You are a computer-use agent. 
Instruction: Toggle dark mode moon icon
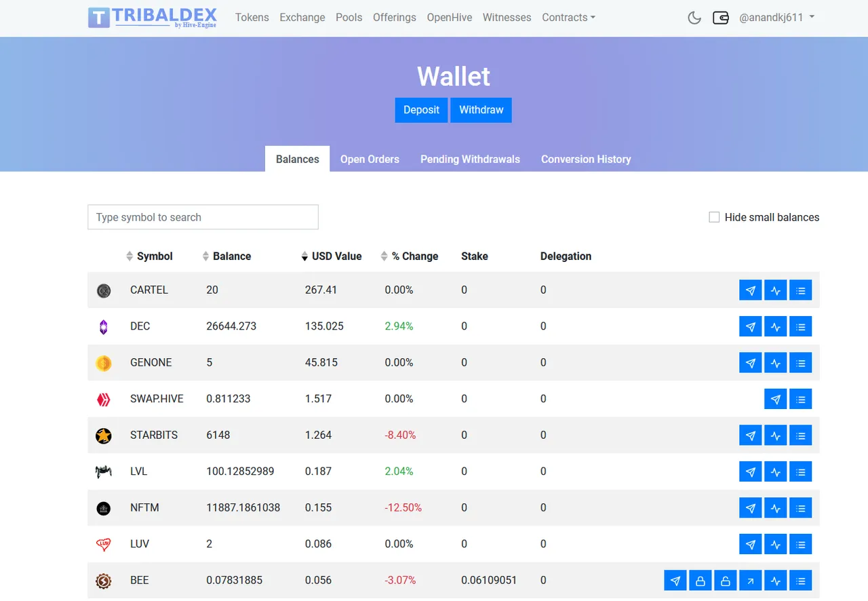pyautogui.click(x=694, y=18)
